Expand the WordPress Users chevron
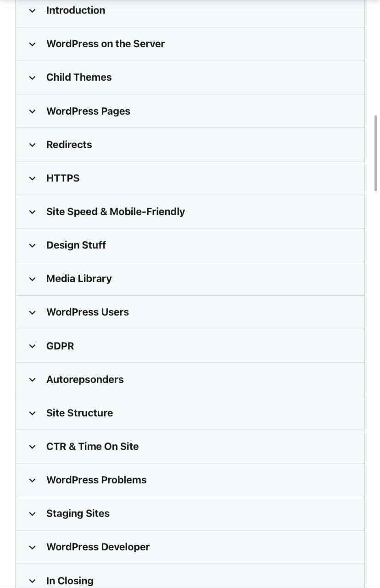The image size is (380, 588). 32,312
